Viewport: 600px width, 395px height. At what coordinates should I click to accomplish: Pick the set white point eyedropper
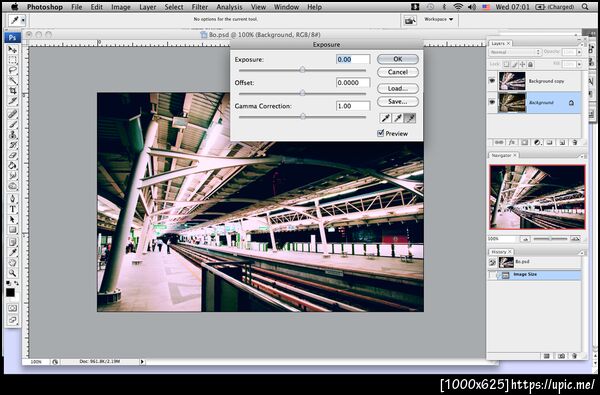pos(410,118)
